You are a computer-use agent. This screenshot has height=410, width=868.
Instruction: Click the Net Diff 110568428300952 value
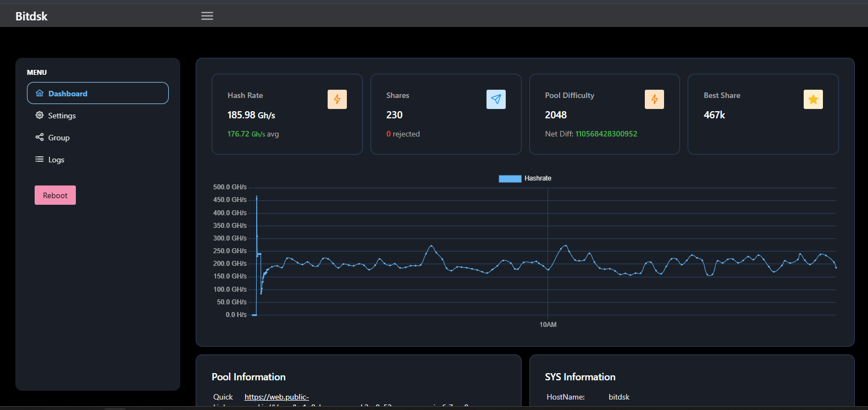606,134
